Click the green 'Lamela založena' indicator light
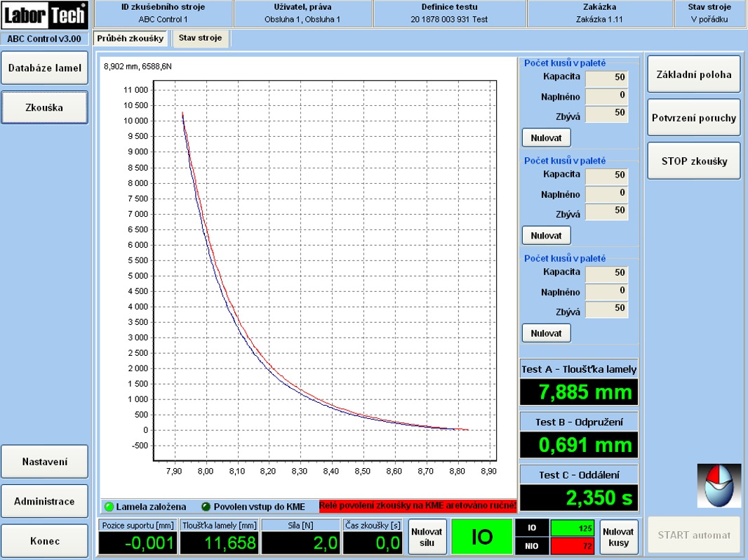The width and height of the screenshot is (748, 560). pos(109,507)
